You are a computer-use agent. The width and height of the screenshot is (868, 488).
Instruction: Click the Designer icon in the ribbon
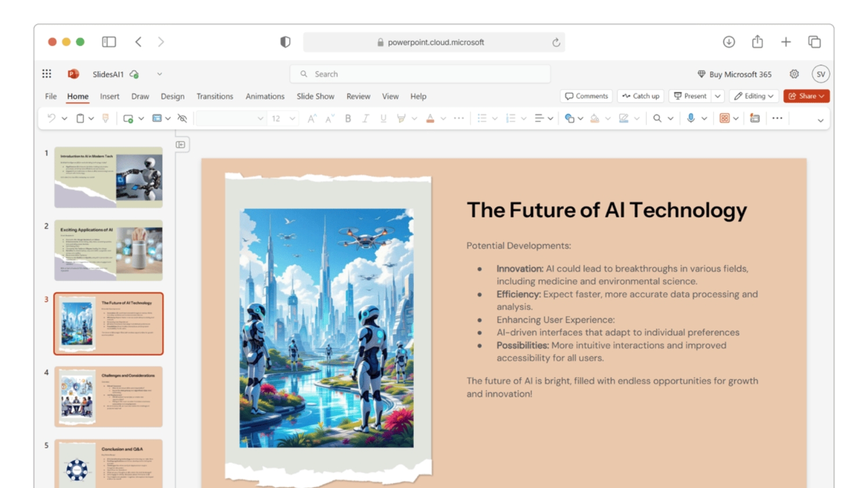coord(755,119)
